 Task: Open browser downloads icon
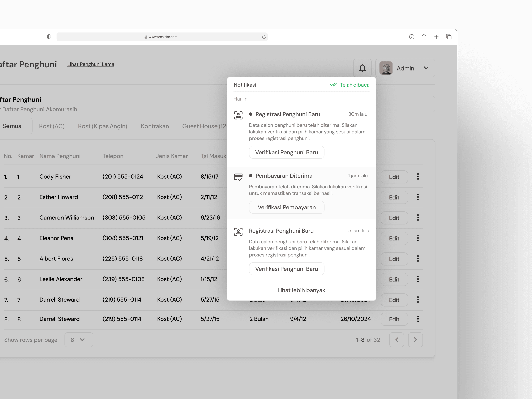pyautogui.click(x=412, y=37)
